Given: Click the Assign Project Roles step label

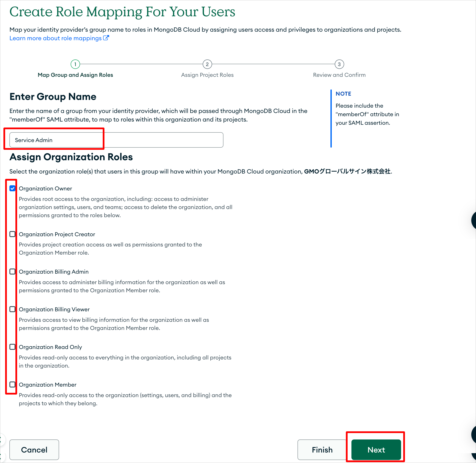Looking at the screenshot, I should (x=207, y=75).
